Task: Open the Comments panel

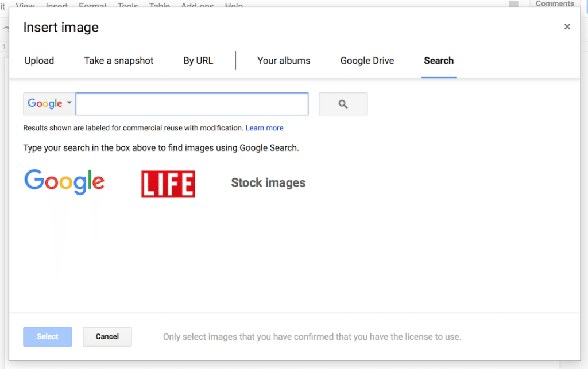Action: [555, 3]
